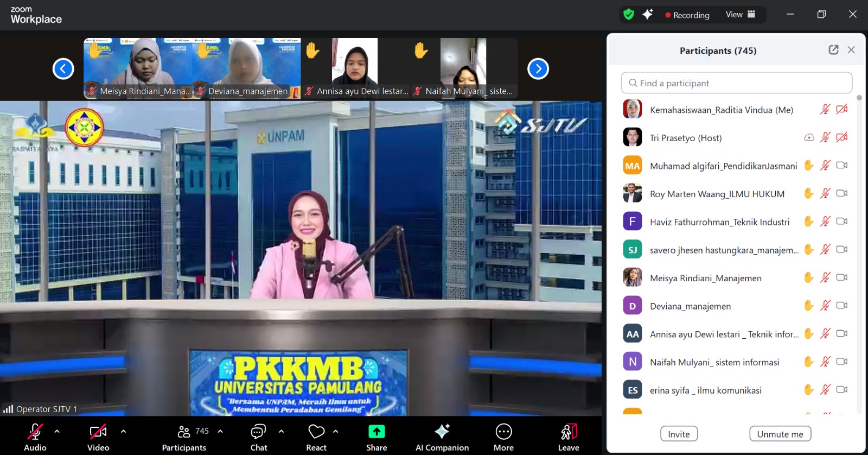
Task: Click the participants list scrollbar
Action: click(x=859, y=98)
